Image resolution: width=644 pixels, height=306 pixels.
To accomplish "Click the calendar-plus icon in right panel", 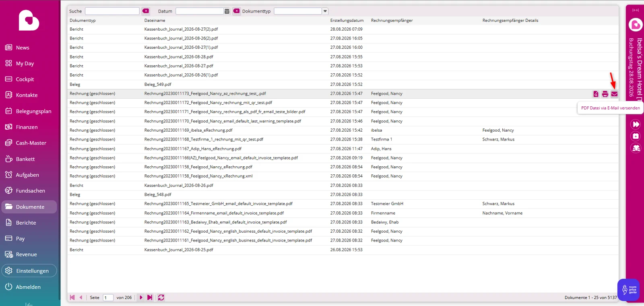I will point(636,136).
